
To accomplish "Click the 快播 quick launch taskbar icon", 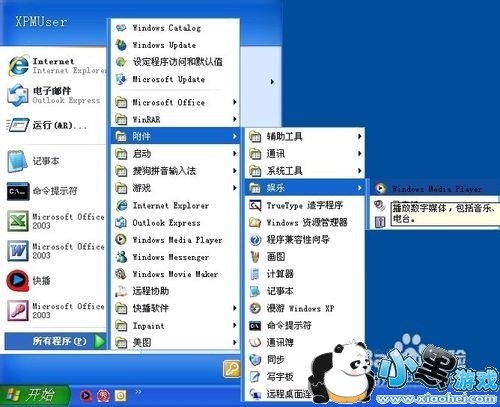I will 86,396.
